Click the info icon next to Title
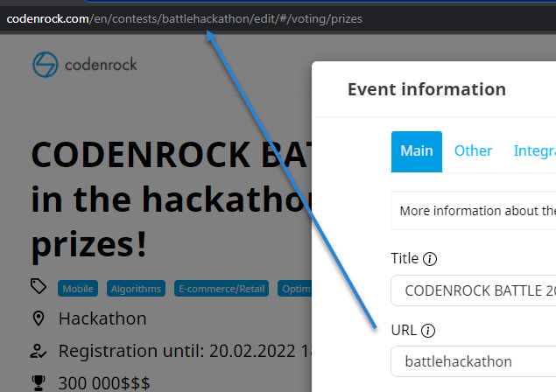Viewport: 556px width, 392px height. point(430,259)
